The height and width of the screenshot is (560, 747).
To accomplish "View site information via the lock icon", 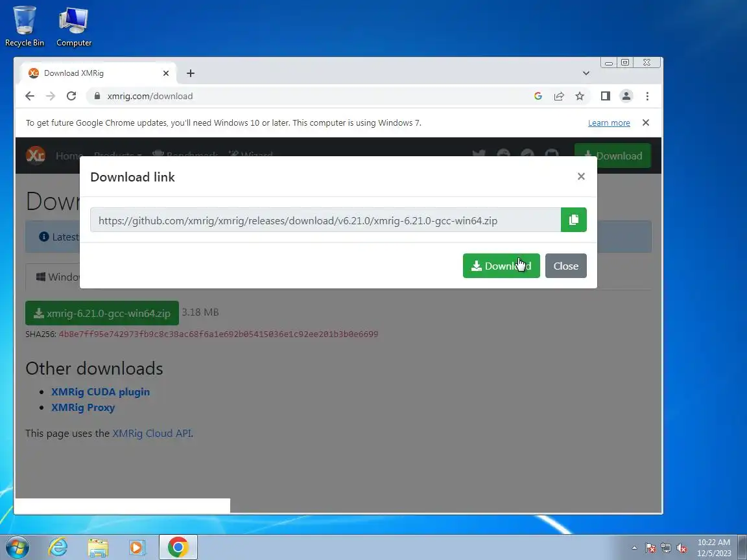I will coord(97,96).
